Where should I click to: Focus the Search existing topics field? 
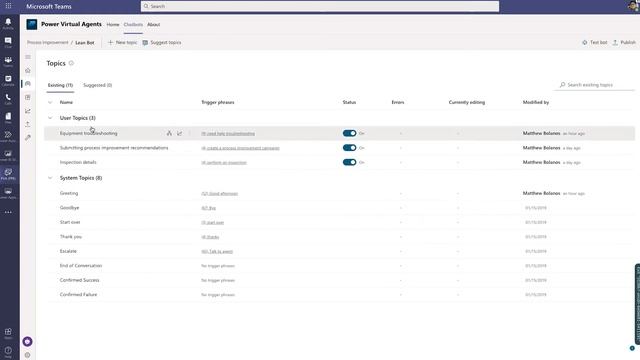pyautogui.click(x=595, y=85)
